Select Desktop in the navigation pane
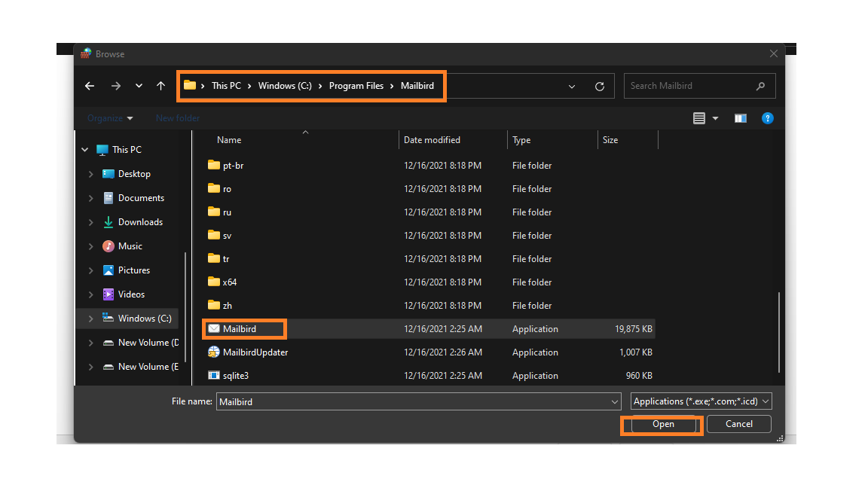 click(x=134, y=174)
